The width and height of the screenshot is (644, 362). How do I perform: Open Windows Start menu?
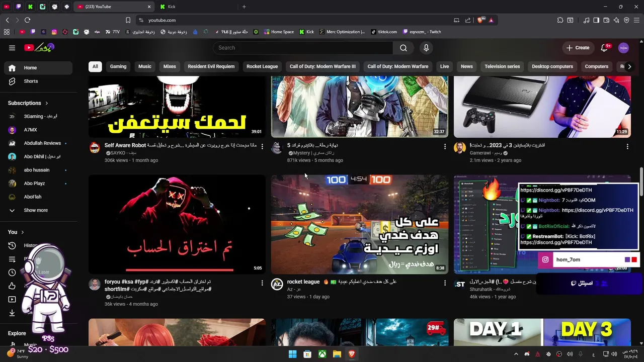pyautogui.click(x=292, y=354)
